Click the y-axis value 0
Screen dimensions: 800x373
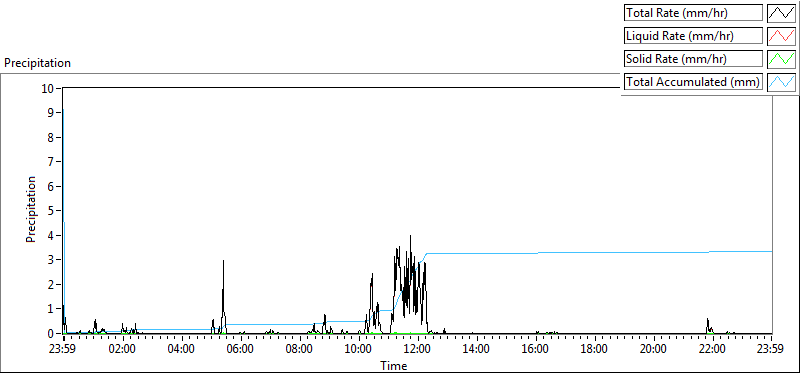tap(51, 333)
